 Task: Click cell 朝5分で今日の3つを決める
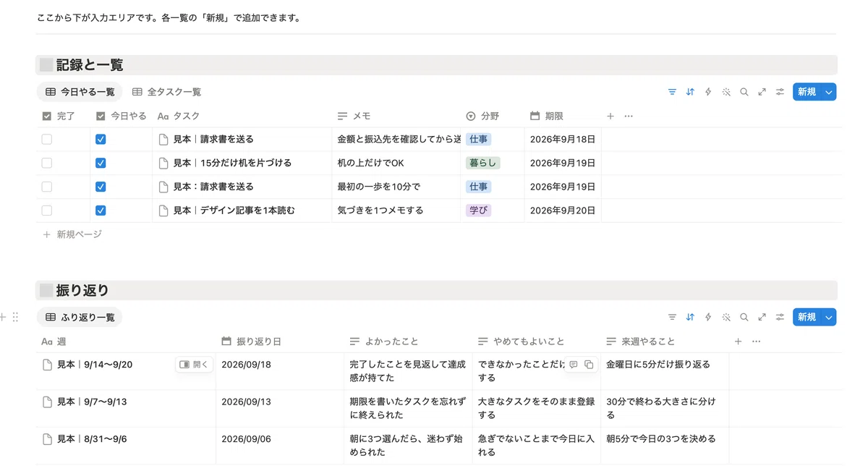(x=665, y=446)
